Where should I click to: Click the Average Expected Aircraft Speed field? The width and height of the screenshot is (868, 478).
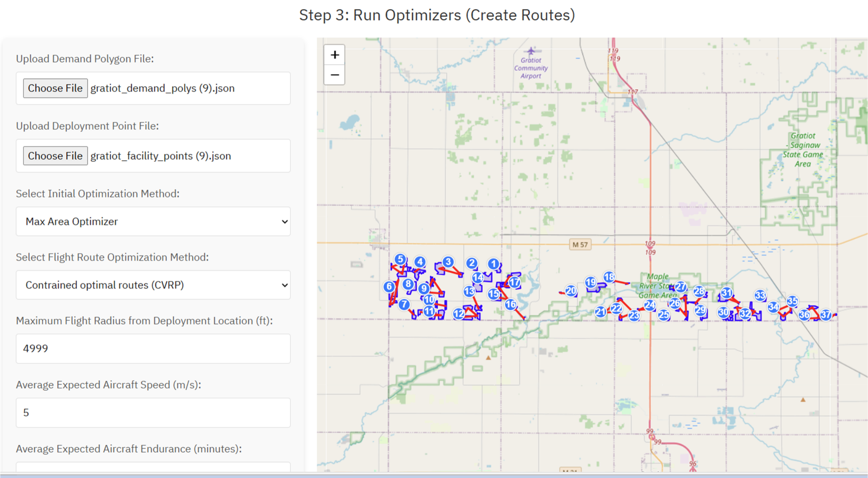(153, 413)
